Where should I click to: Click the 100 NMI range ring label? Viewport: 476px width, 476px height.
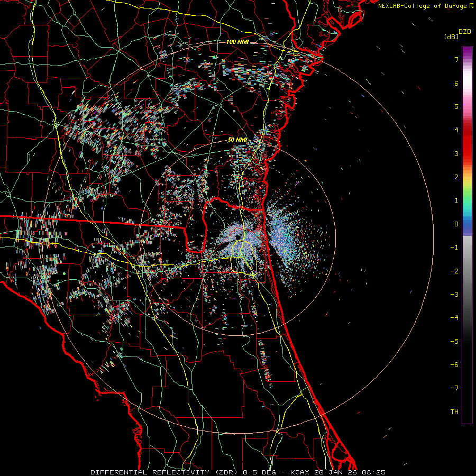[x=237, y=42]
